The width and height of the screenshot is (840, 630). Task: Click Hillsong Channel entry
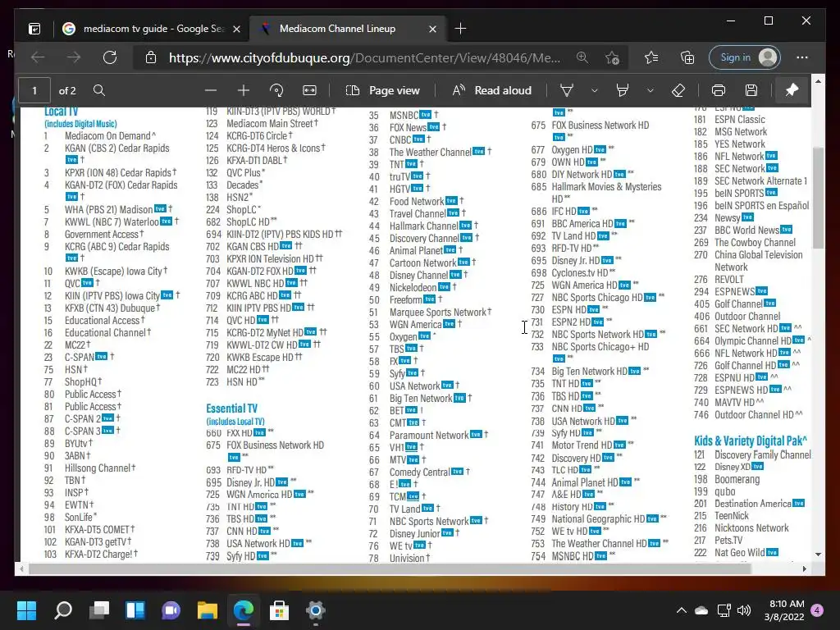(x=89, y=468)
